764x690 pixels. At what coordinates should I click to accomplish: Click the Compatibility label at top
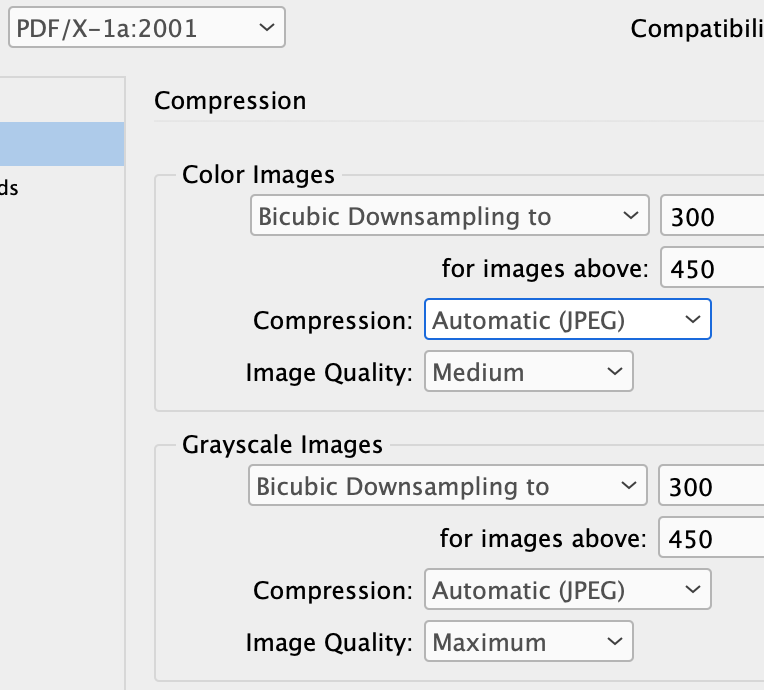[x=696, y=29]
